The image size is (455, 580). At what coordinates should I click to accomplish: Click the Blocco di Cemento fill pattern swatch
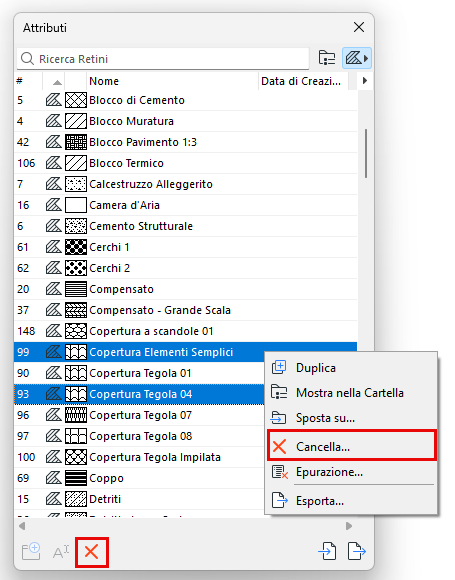coord(76,100)
